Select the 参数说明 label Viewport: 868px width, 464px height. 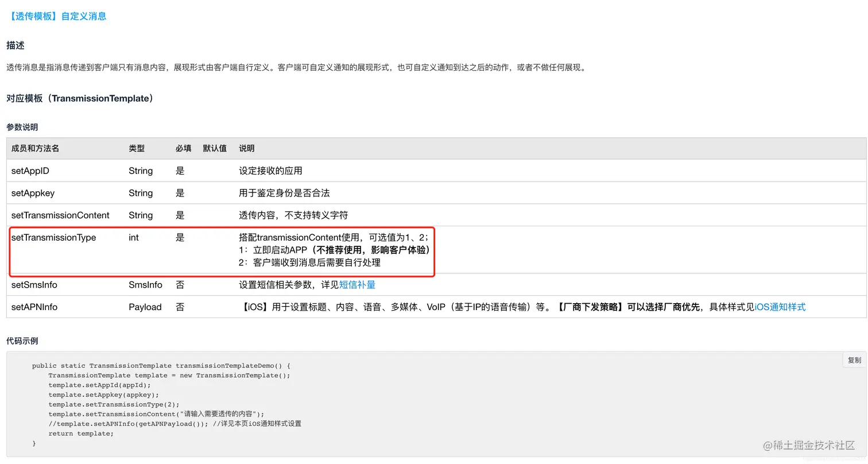[x=22, y=127]
